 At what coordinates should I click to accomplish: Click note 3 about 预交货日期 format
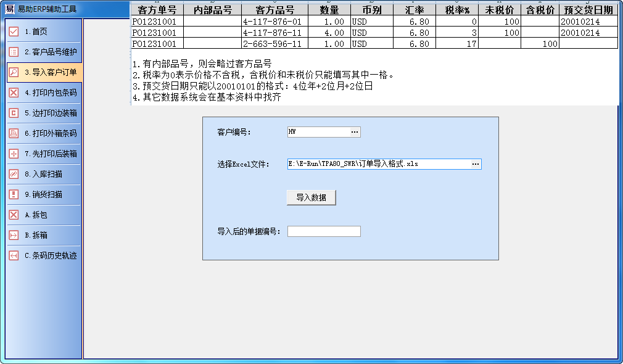[253, 86]
